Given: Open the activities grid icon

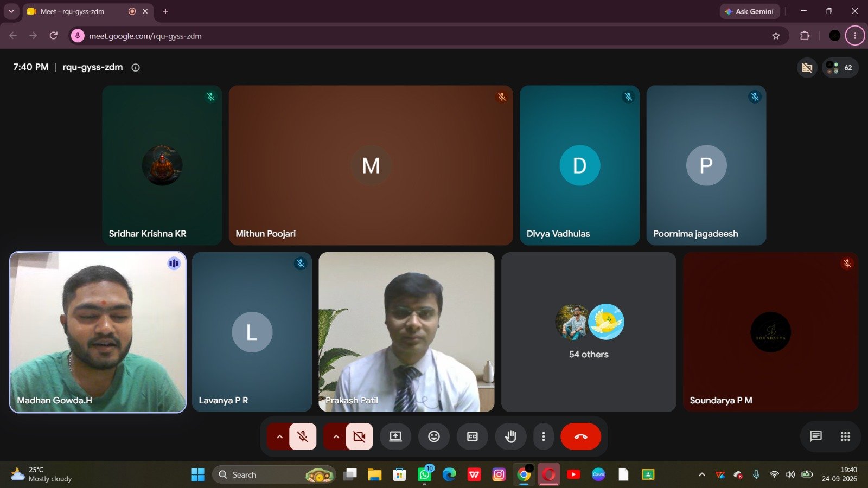Looking at the screenshot, I should (845, 436).
